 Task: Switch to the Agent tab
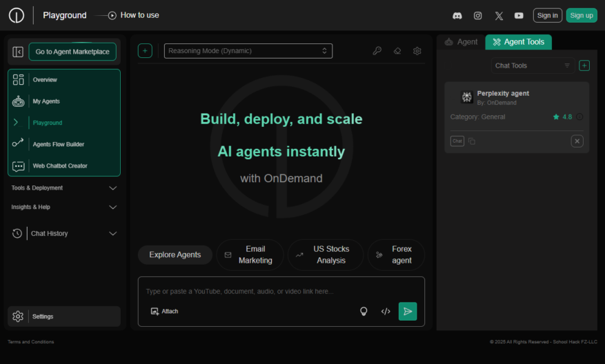coord(461,41)
